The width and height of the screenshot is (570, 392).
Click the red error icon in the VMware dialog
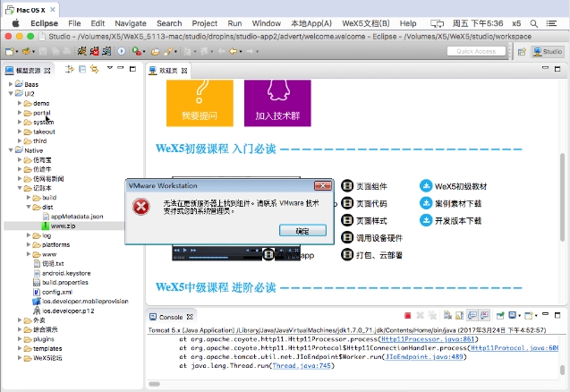(140, 207)
